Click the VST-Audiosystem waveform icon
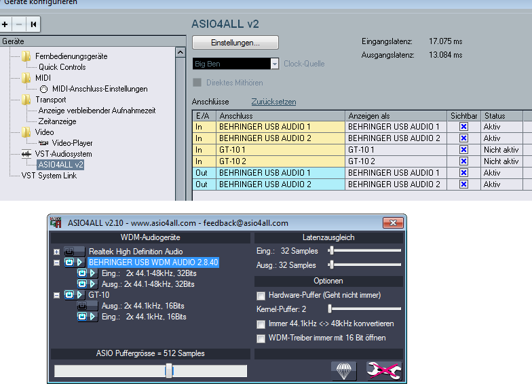This screenshot has height=392, width=532. tap(26, 154)
